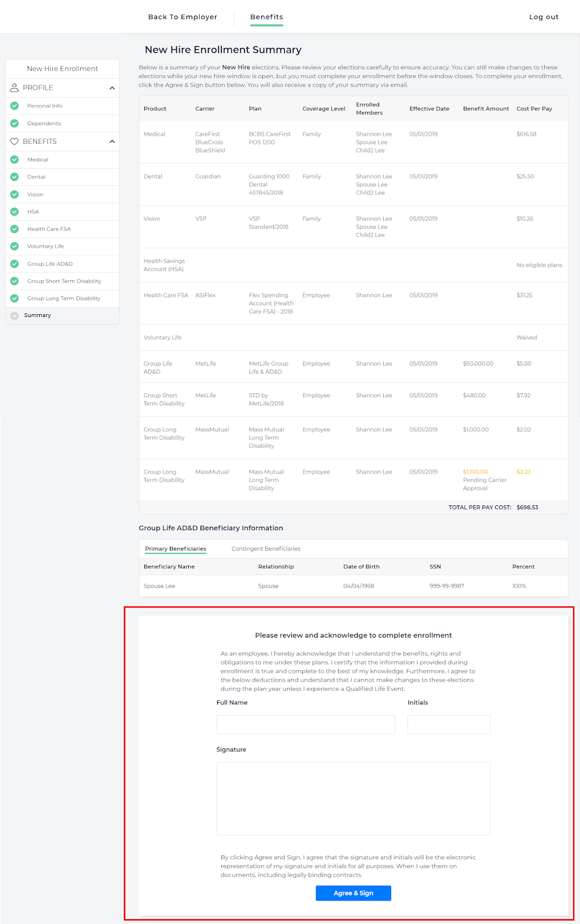
Task: Select the Primary Beneficiaries tab
Action: (176, 549)
